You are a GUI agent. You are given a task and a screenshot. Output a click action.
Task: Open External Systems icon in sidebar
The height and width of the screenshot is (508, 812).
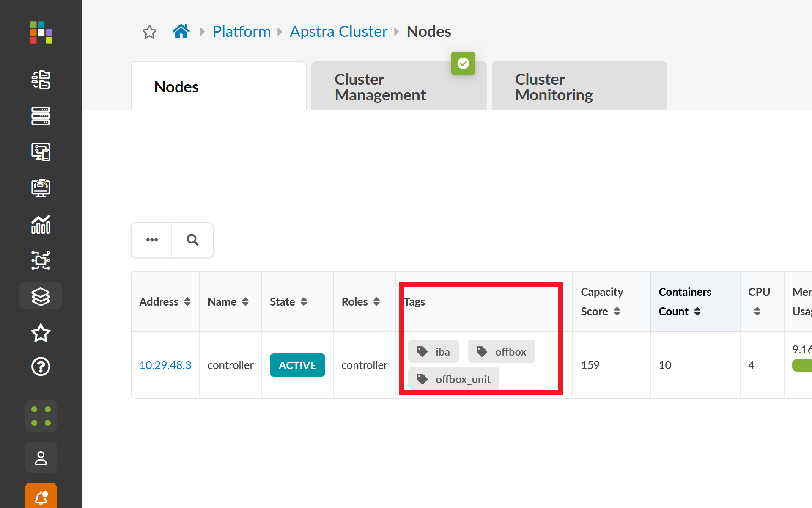pos(41,260)
